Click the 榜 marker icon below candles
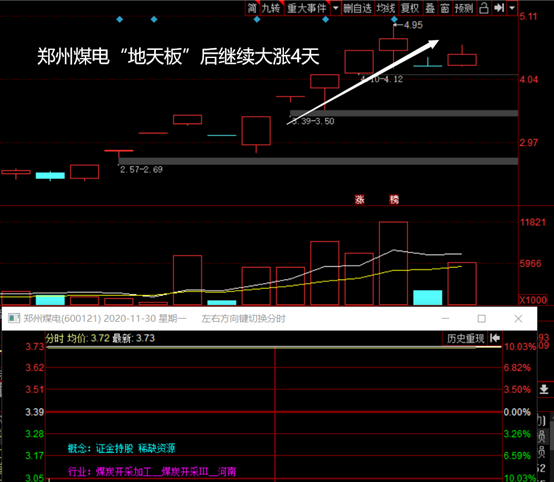This screenshot has height=482, width=554. 394,200
